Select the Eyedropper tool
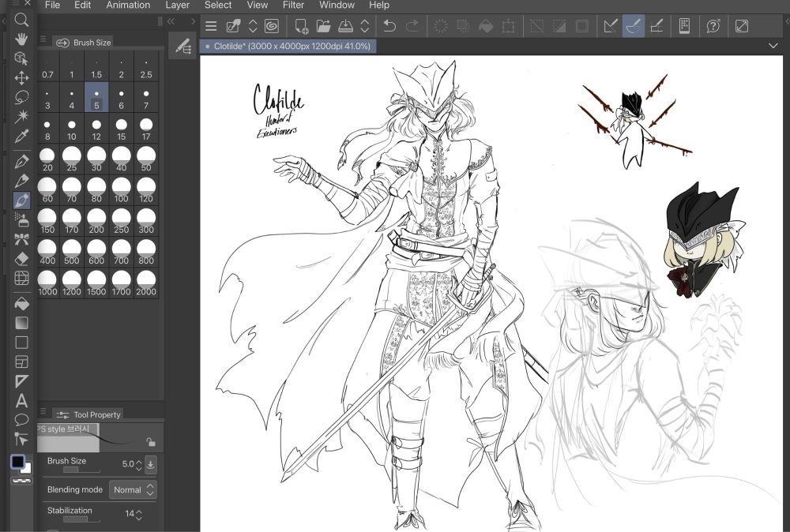 (x=21, y=136)
